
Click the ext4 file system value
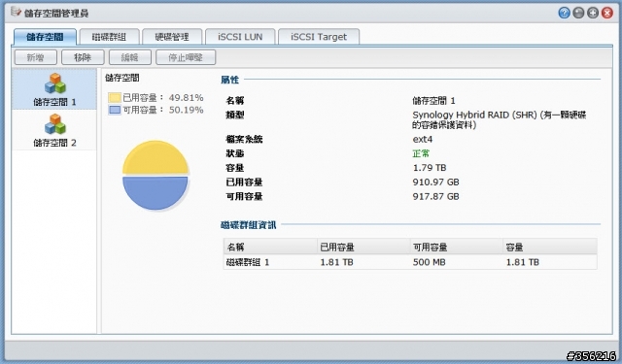pyautogui.click(x=423, y=139)
